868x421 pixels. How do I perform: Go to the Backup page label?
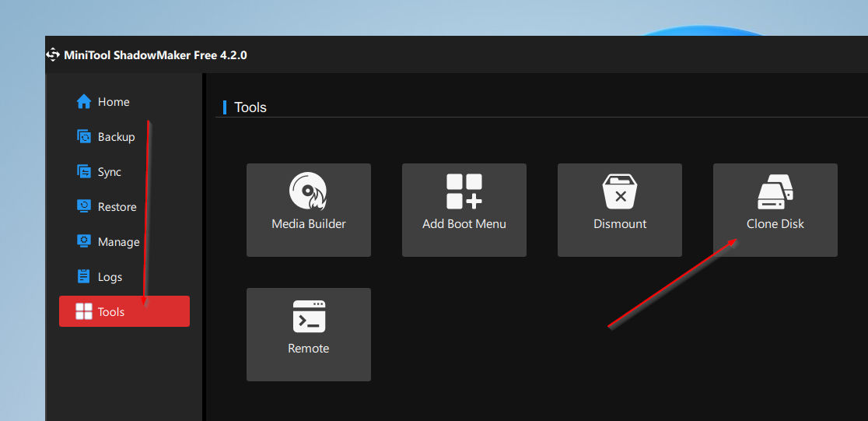coord(116,137)
